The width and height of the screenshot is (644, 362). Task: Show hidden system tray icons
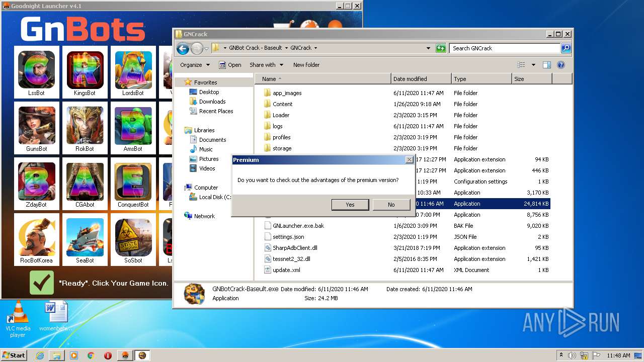(561, 355)
